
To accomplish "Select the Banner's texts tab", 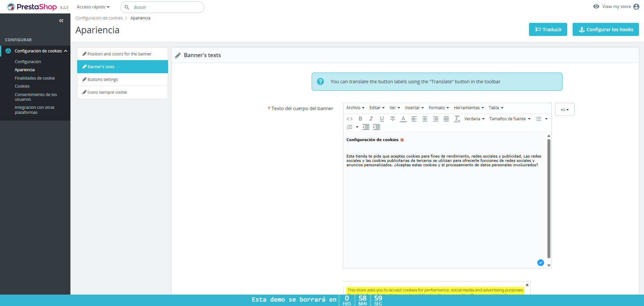I will tap(122, 67).
